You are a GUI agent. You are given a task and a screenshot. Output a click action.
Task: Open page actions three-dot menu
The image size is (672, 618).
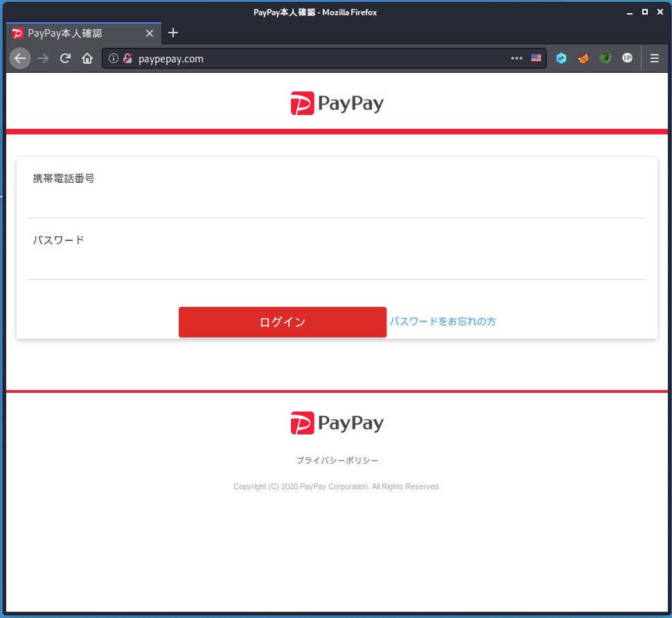[516, 58]
